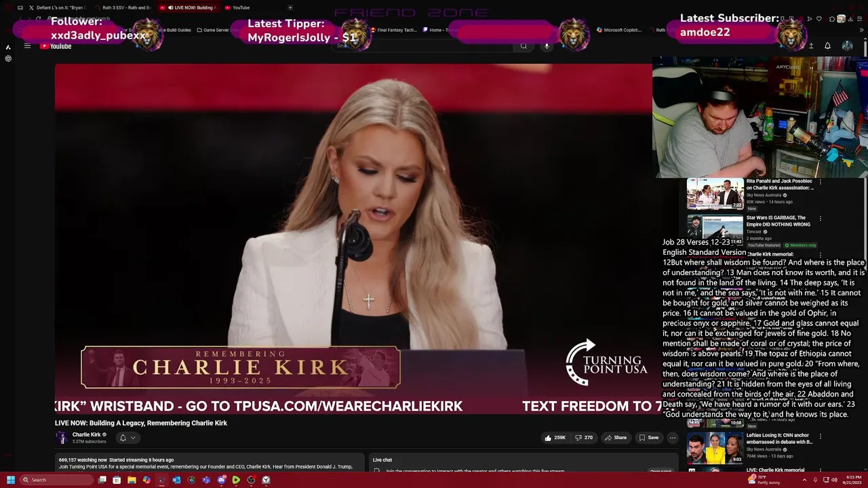Click the video title Building A Legacy
This screenshot has width=868, height=488.
[141, 423]
